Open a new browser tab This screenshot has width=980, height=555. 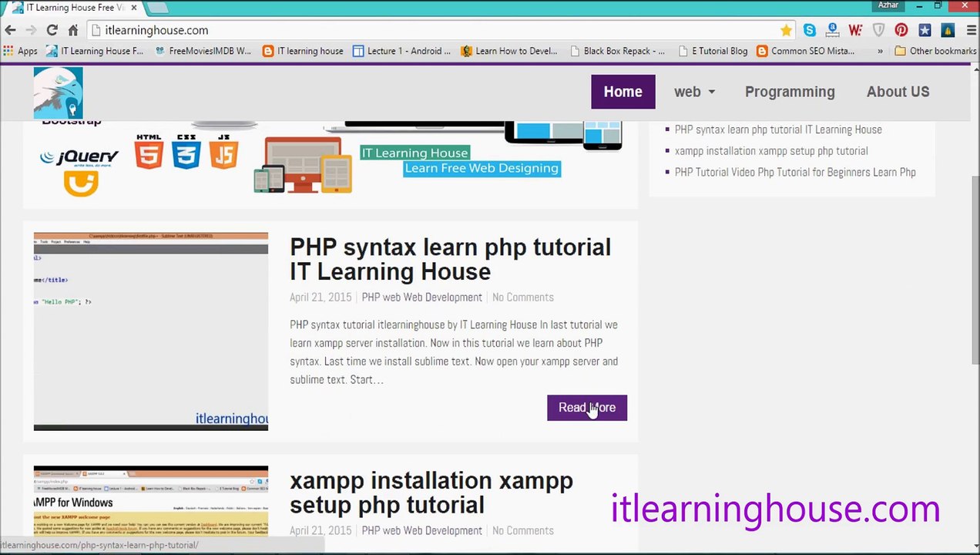coord(157,8)
